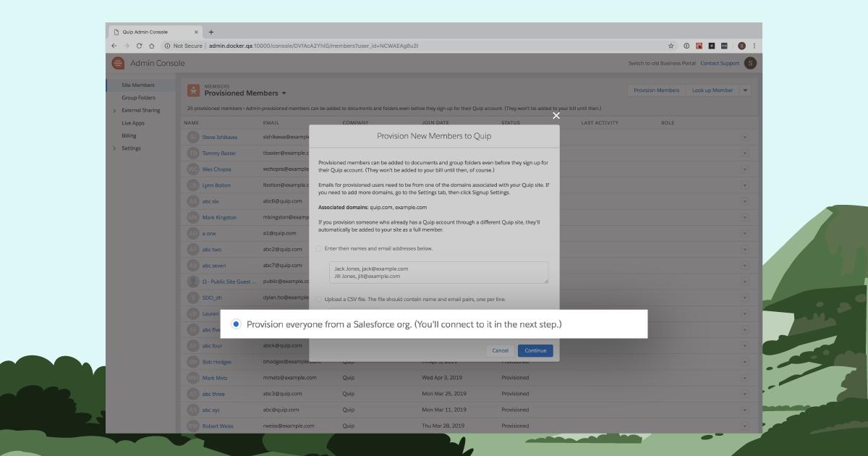Click the Continue button in the dialog

pyautogui.click(x=535, y=350)
